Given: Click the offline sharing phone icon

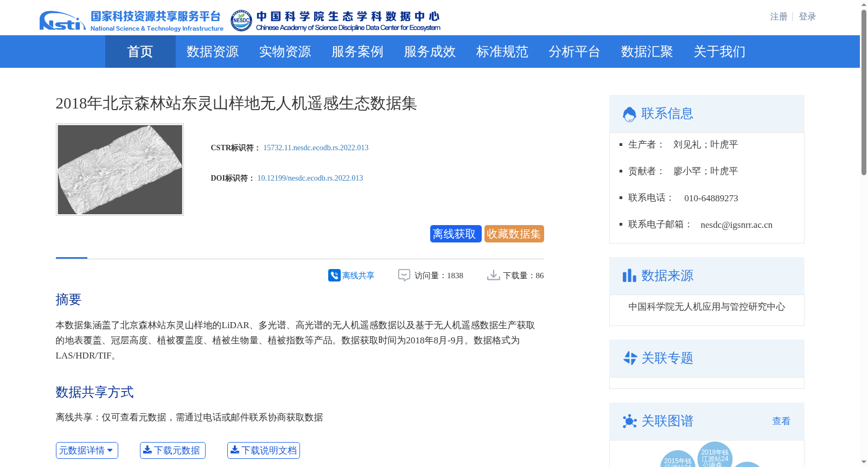Looking at the screenshot, I should pos(334,276).
